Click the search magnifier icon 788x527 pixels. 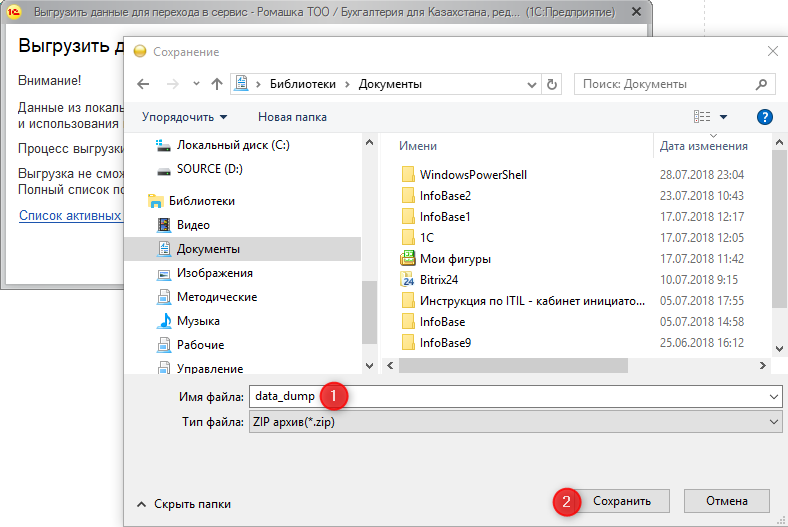[x=761, y=84]
